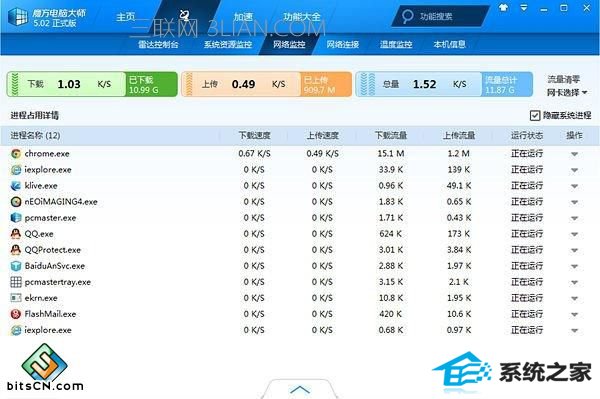The width and height of the screenshot is (600, 399).
Task: Click the FlashMail.exe icon
Action: [x=16, y=314]
